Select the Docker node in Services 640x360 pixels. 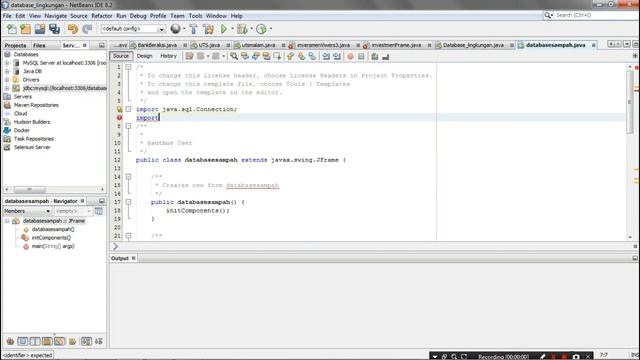(x=22, y=130)
